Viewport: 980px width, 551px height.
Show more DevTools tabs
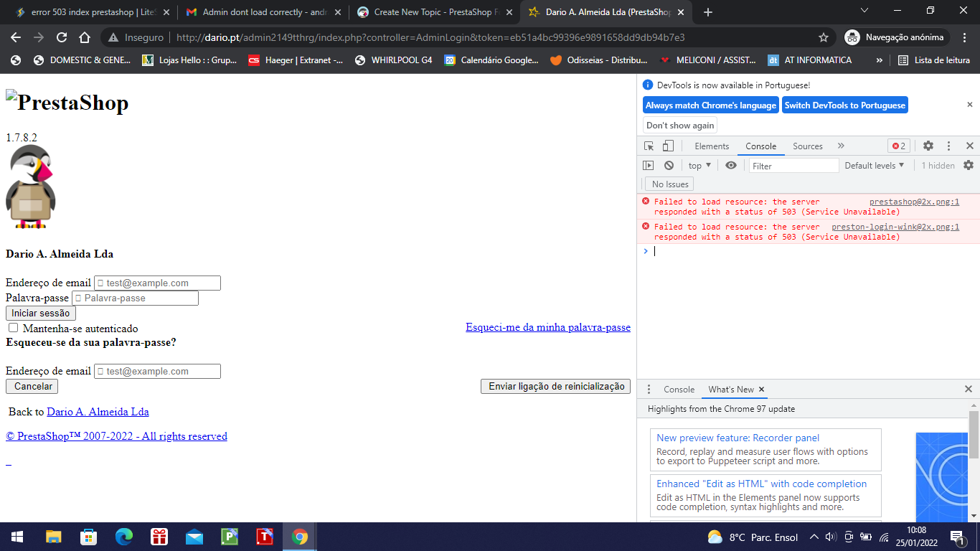[x=841, y=146]
